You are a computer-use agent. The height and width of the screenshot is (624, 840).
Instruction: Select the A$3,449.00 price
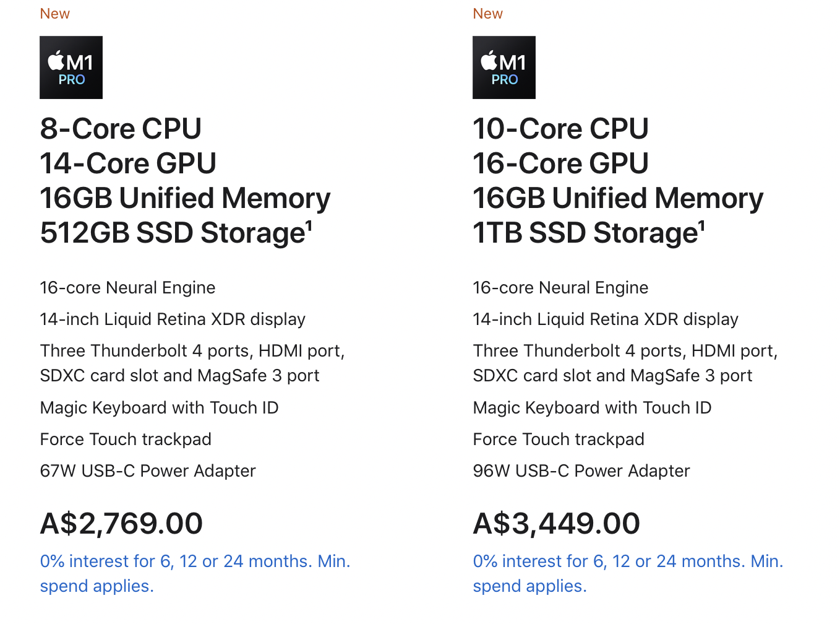pyautogui.click(x=556, y=523)
